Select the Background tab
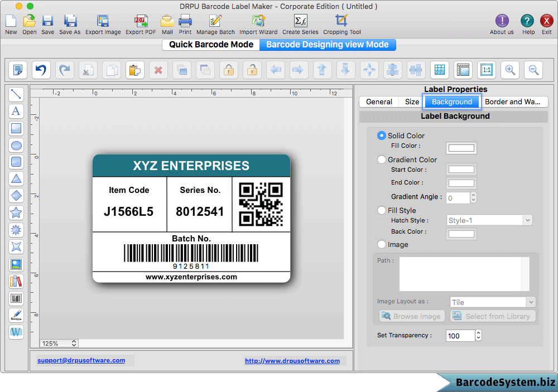Image resolution: width=558 pixels, height=392 pixels. coord(452,101)
